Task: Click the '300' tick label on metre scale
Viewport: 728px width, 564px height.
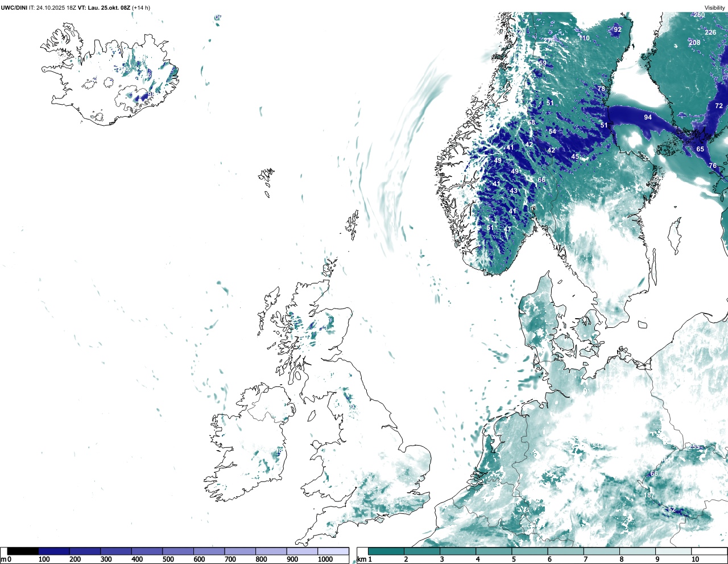Action: click(106, 559)
